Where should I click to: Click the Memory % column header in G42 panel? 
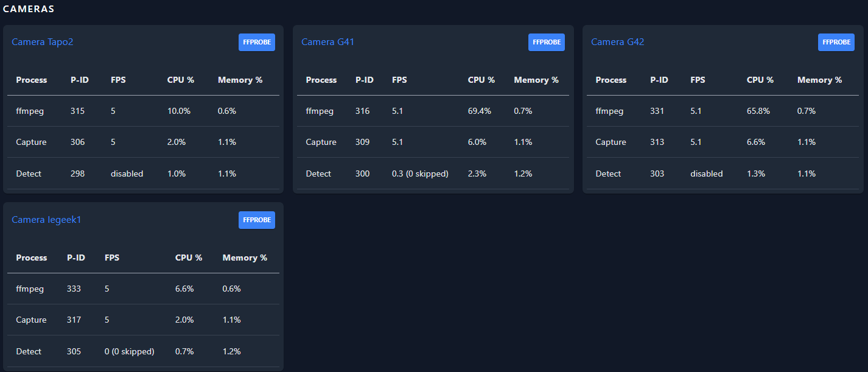pyautogui.click(x=819, y=80)
